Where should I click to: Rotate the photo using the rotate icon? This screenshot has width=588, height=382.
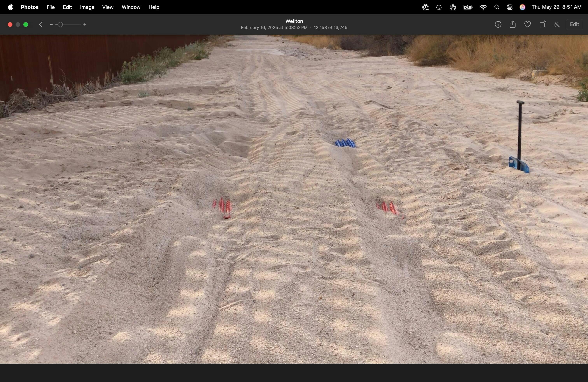[542, 24]
